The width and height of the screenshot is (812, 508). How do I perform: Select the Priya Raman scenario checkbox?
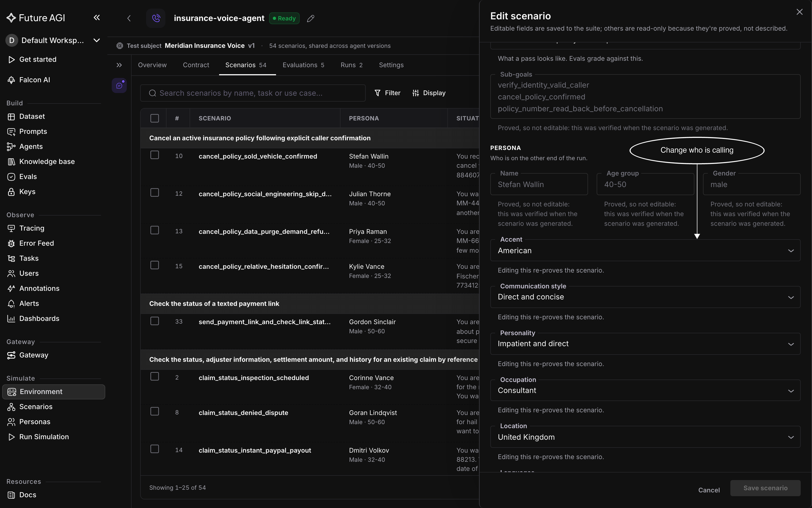point(155,230)
